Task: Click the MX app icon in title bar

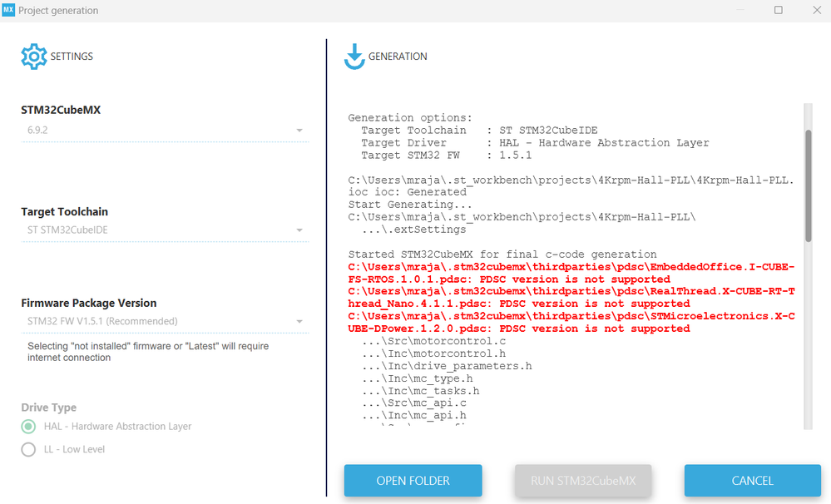Action: click(8, 10)
